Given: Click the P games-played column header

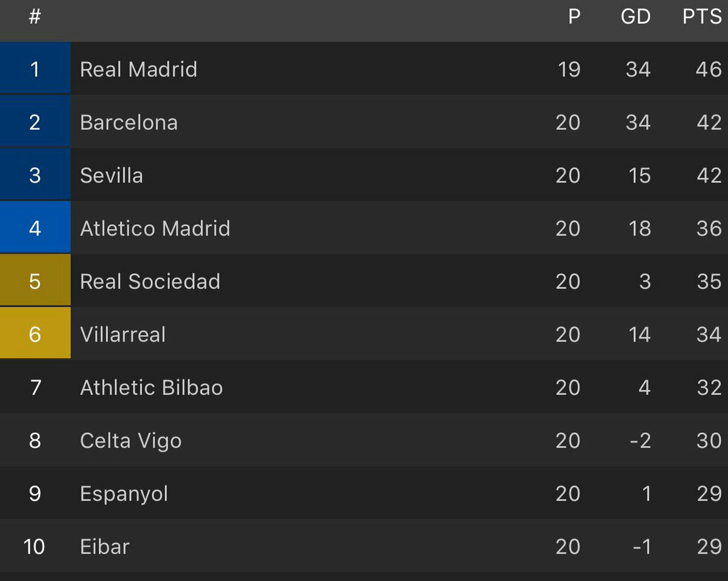Looking at the screenshot, I should click(574, 17).
